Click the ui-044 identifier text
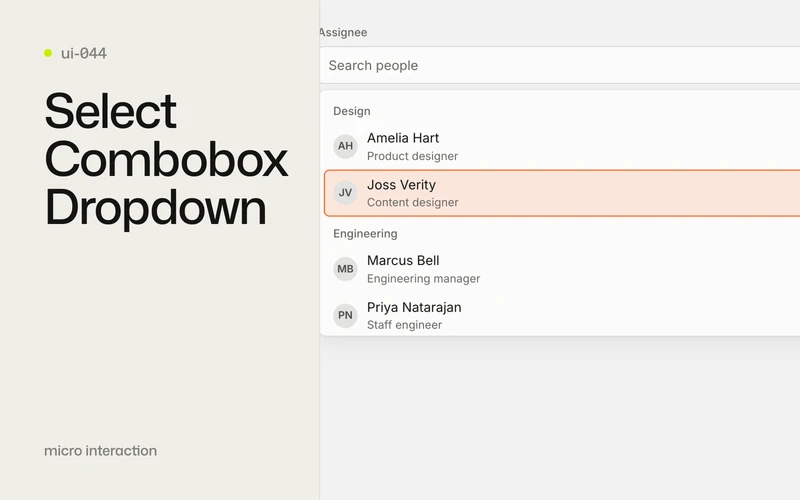 click(x=84, y=53)
